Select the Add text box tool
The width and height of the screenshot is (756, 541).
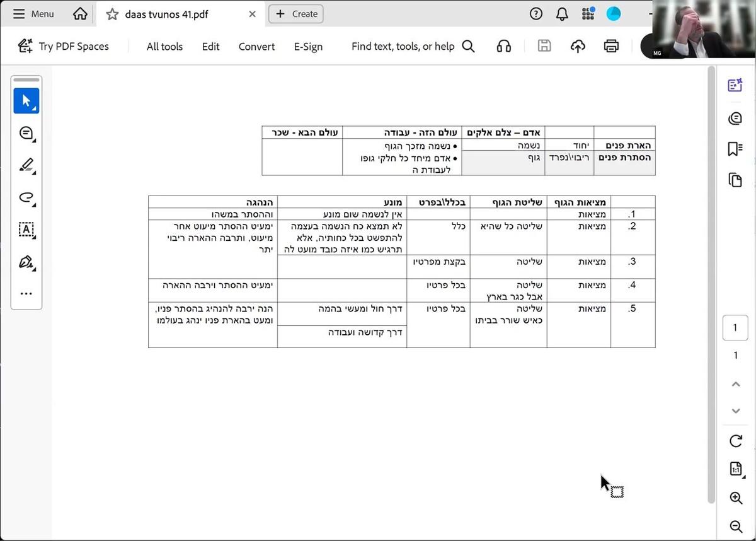click(x=26, y=230)
